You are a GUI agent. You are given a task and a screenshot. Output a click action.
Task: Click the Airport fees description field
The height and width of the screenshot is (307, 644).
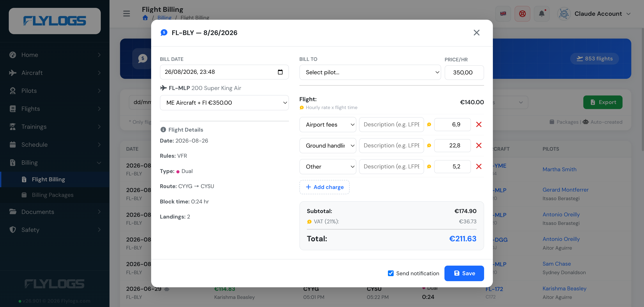pyautogui.click(x=391, y=125)
